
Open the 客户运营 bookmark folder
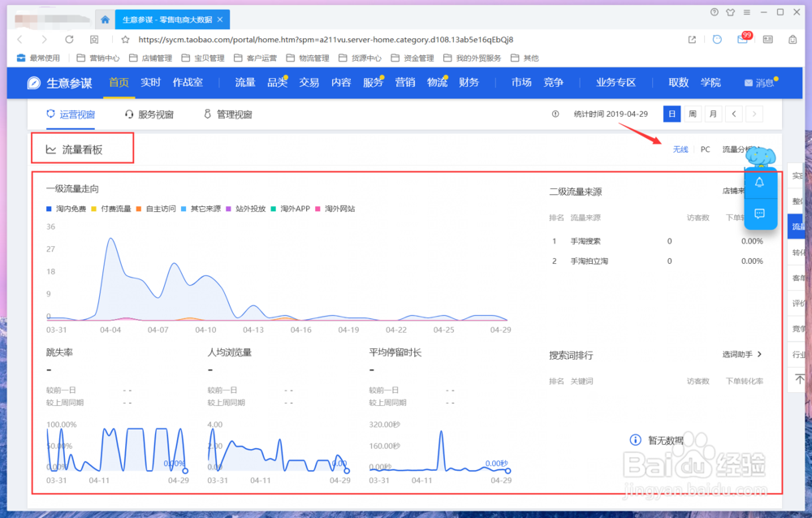point(255,58)
